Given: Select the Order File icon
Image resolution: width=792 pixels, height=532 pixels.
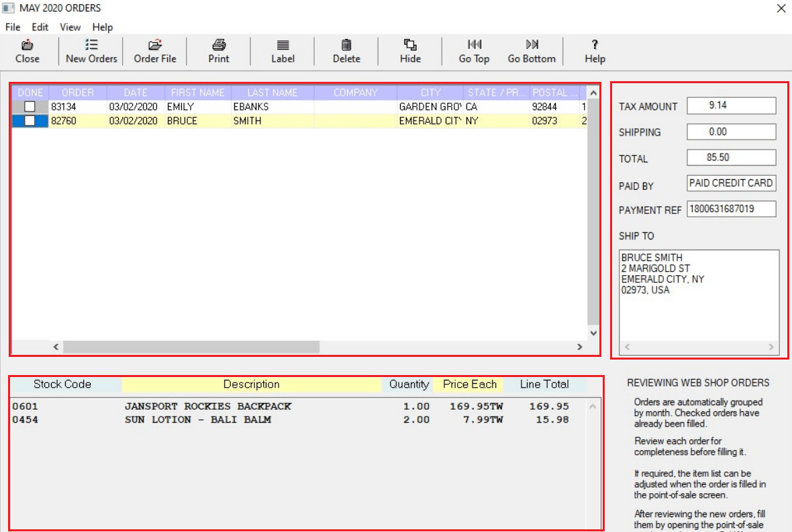Looking at the screenshot, I should tap(155, 50).
